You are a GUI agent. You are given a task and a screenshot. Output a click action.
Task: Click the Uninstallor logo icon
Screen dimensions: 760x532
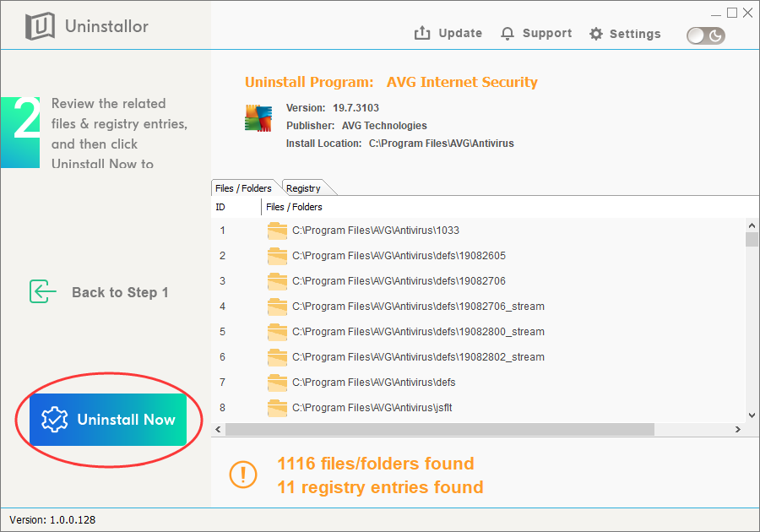(40, 26)
